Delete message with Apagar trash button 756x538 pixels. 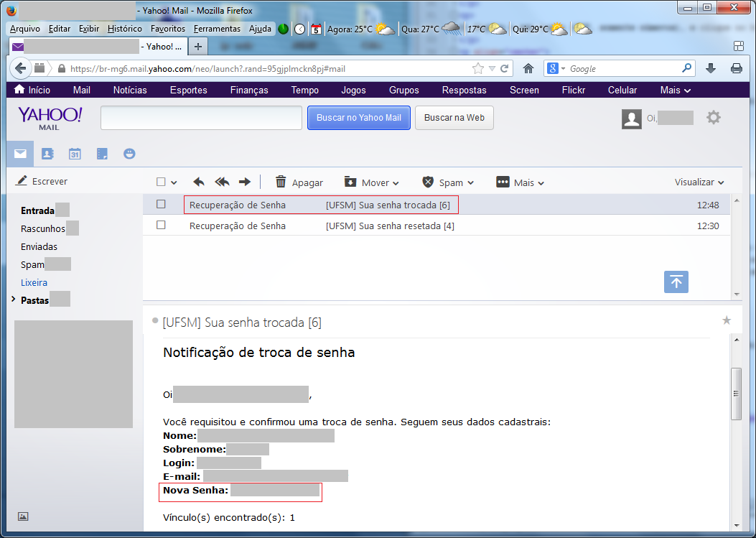tap(299, 182)
